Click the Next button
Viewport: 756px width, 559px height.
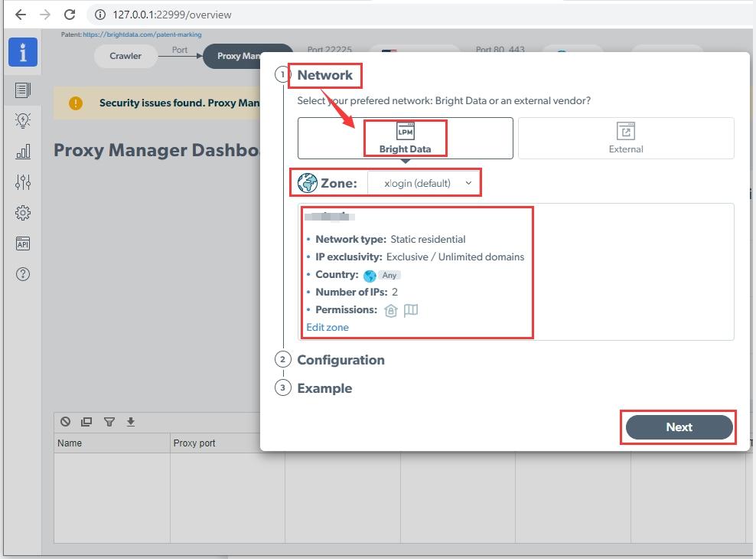(x=679, y=427)
